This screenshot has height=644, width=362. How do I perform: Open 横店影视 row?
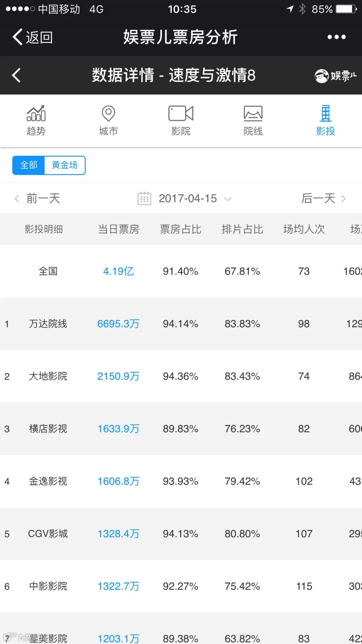[x=181, y=429]
